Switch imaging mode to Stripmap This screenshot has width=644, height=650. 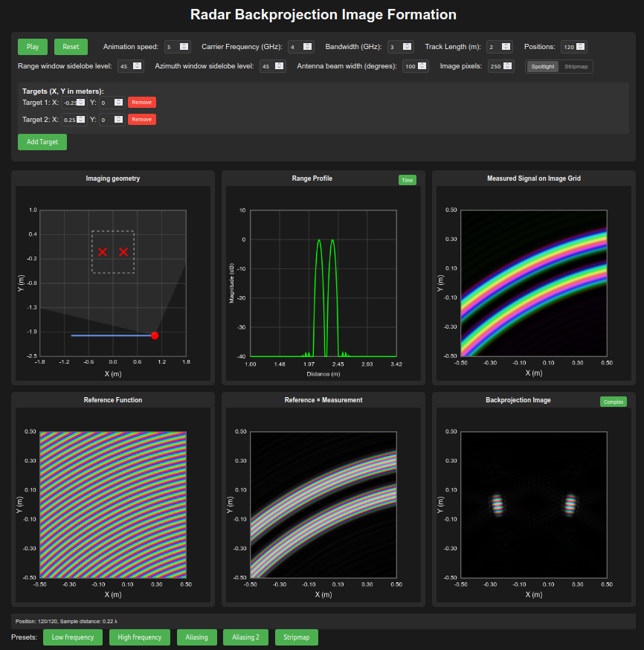576,66
